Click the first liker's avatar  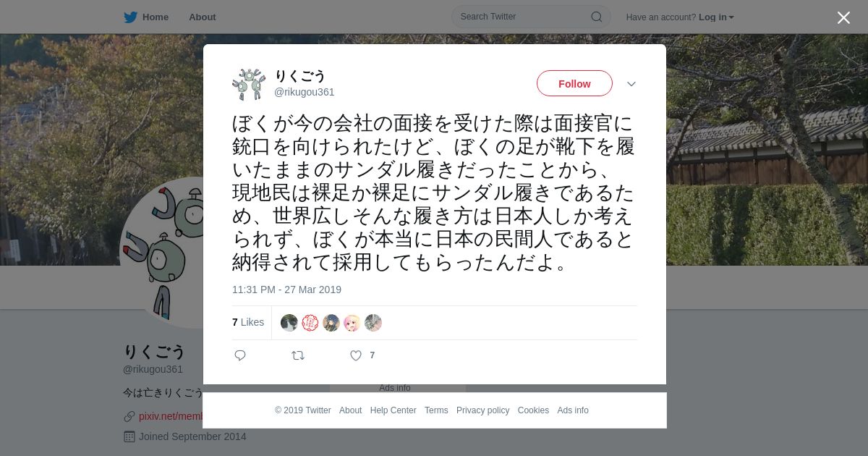pos(289,323)
